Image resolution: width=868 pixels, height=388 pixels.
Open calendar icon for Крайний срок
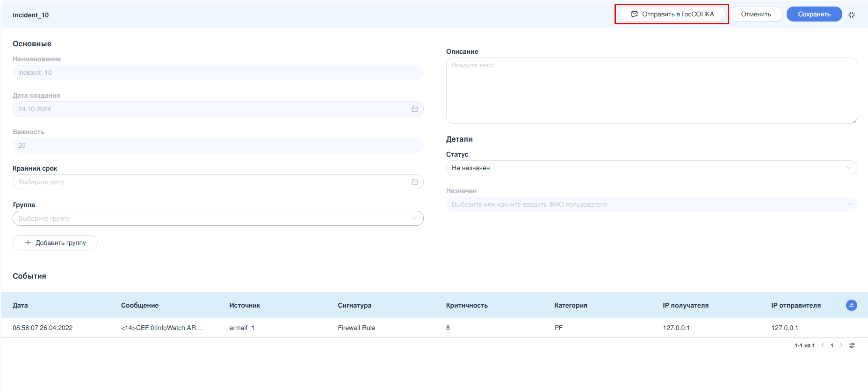414,182
